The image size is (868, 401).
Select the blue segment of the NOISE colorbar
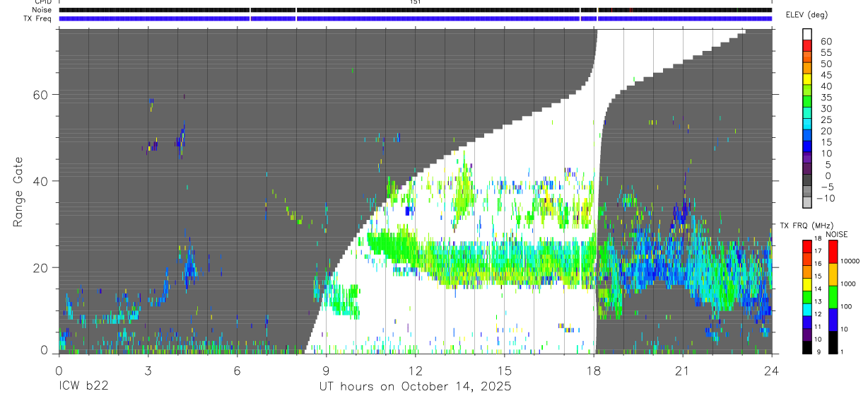[833, 320]
